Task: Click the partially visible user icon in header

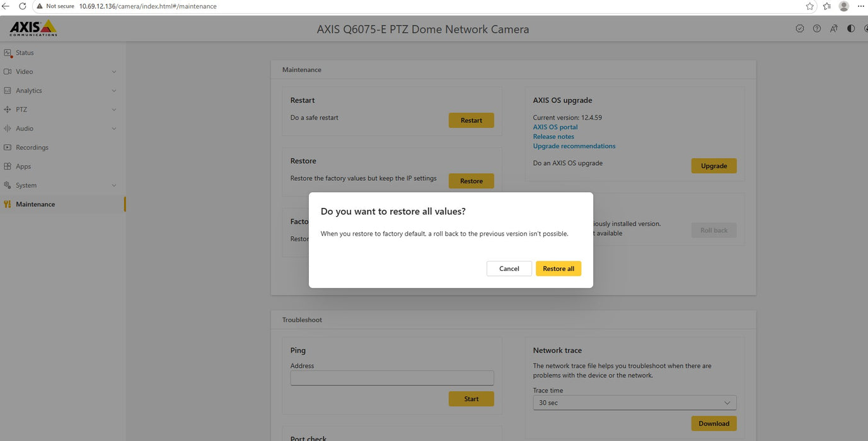Action: 865,28
